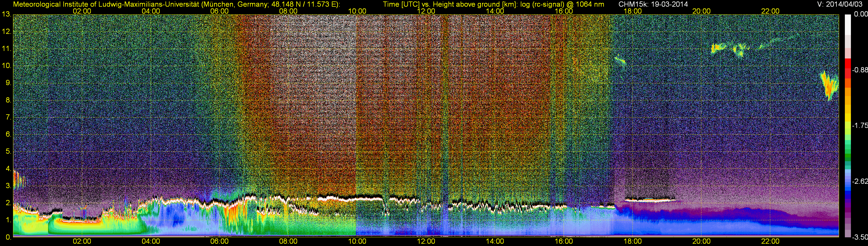Click the 02:00 label on the bottom time axis
This screenshot has width=868, height=246.
click(x=82, y=241)
